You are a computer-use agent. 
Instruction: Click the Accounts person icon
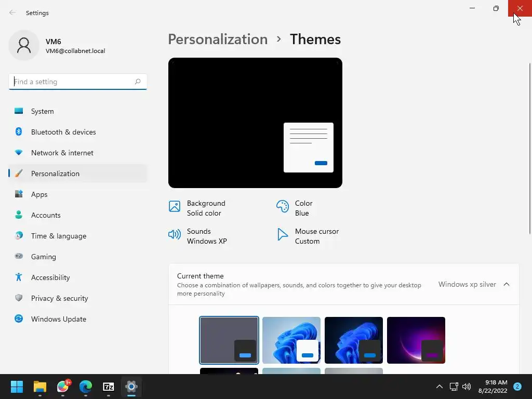point(19,215)
